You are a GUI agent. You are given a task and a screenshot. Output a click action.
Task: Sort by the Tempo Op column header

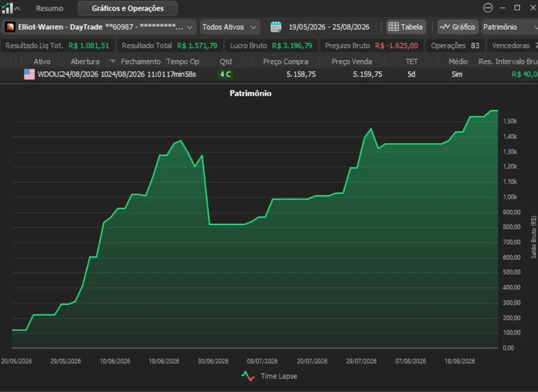click(182, 62)
